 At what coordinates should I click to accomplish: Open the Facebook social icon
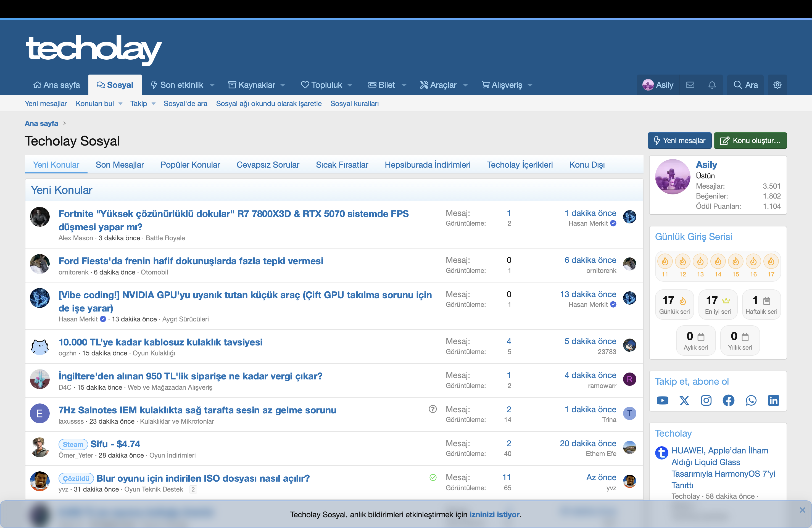point(728,400)
